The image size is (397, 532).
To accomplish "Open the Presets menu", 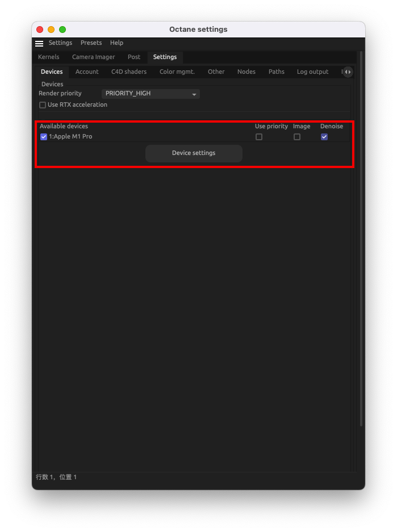I will pyautogui.click(x=91, y=43).
